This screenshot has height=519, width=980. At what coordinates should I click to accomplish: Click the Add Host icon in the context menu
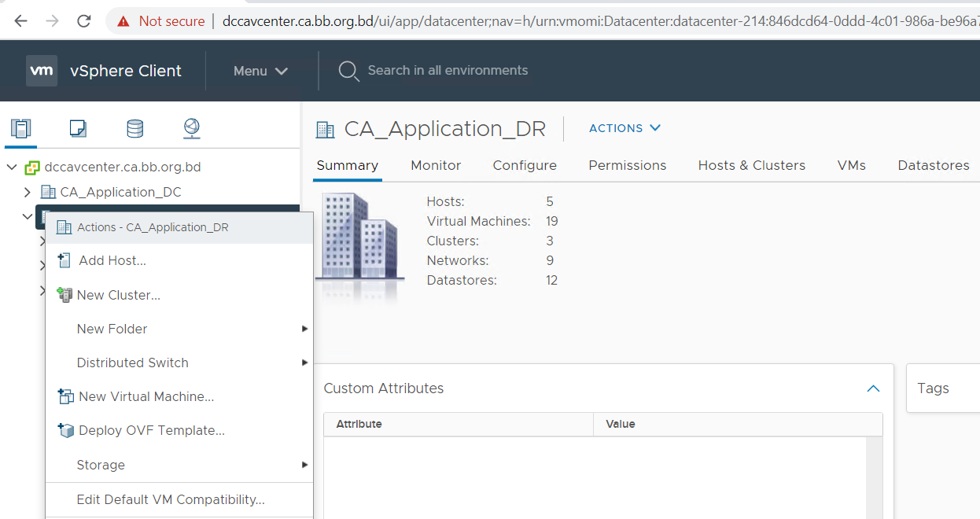[x=64, y=260]
